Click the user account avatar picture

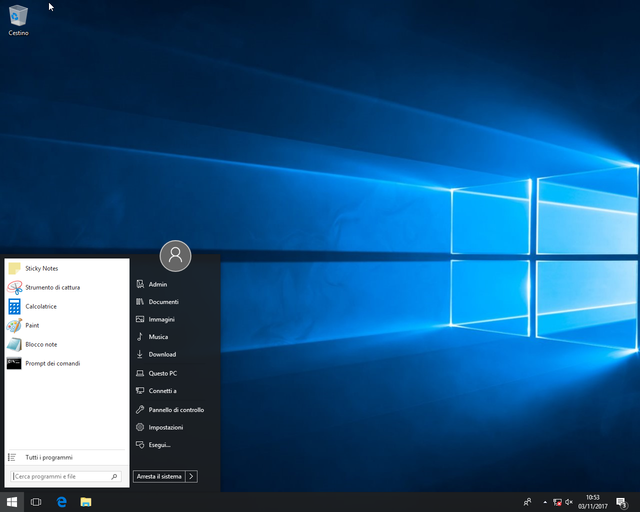[x=175, y=256]
